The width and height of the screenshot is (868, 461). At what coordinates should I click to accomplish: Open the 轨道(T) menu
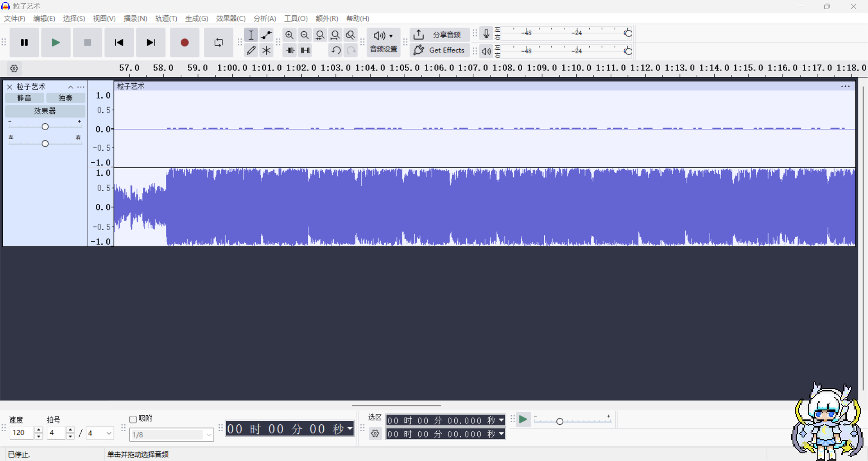click(166, 19)
